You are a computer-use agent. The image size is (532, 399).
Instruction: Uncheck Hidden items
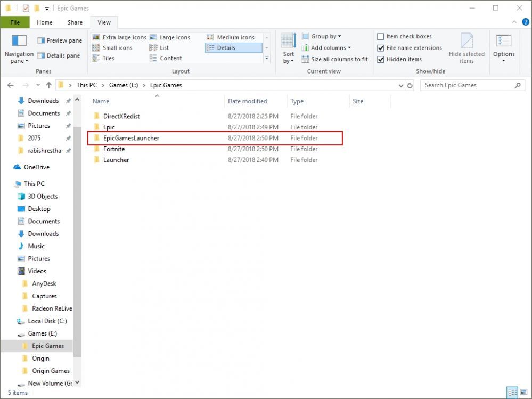[399, 59]
